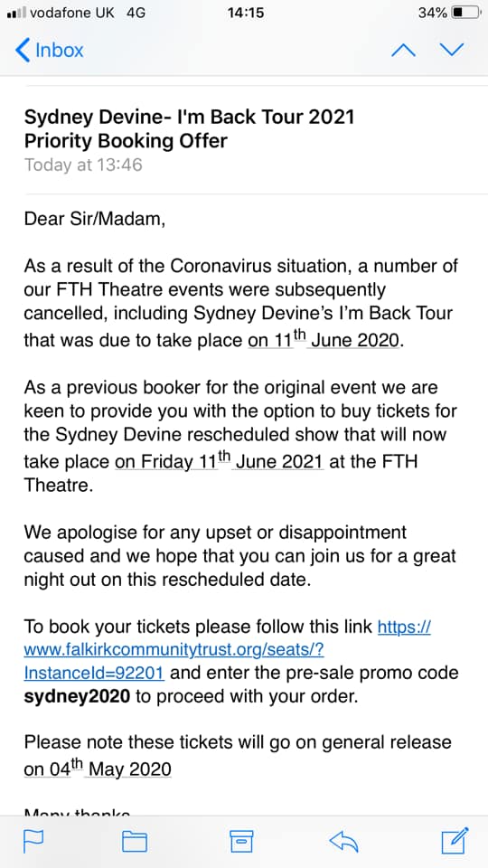Tap the back chevron next to Inbox
Image resolution: width=488 pixels, height=868 pixels.
[x=22, y=51]
